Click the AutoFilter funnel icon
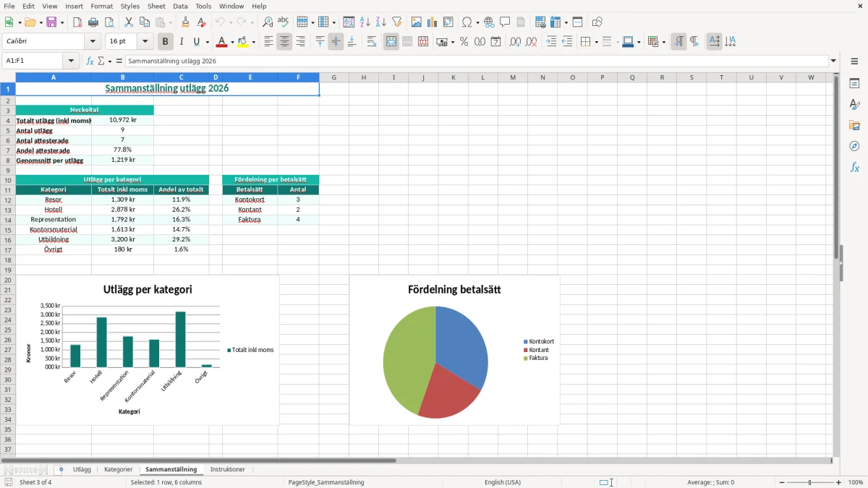The image size is (868, 488). click(x=397, y=22)
